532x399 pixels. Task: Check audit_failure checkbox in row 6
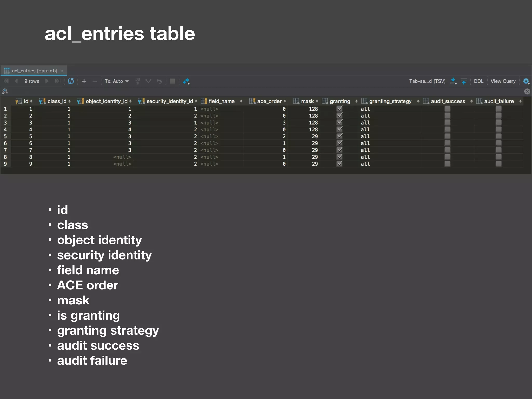tap(498, 143)
